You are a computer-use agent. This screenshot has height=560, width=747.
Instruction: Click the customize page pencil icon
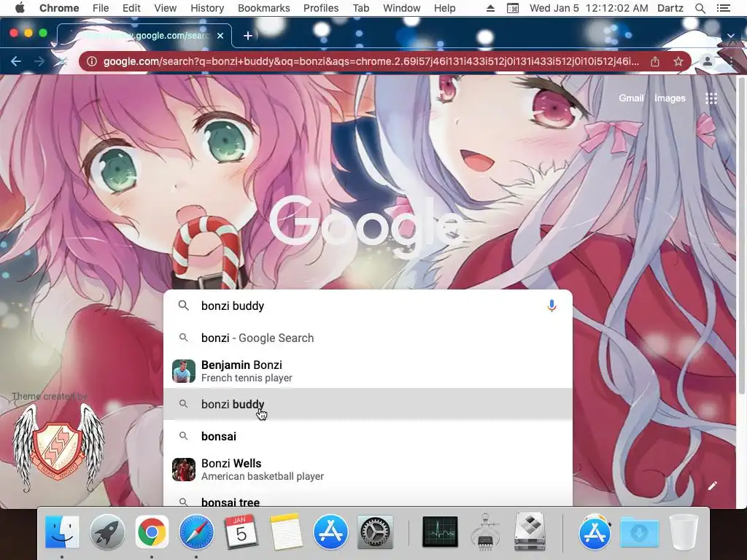tap(712, 486)
